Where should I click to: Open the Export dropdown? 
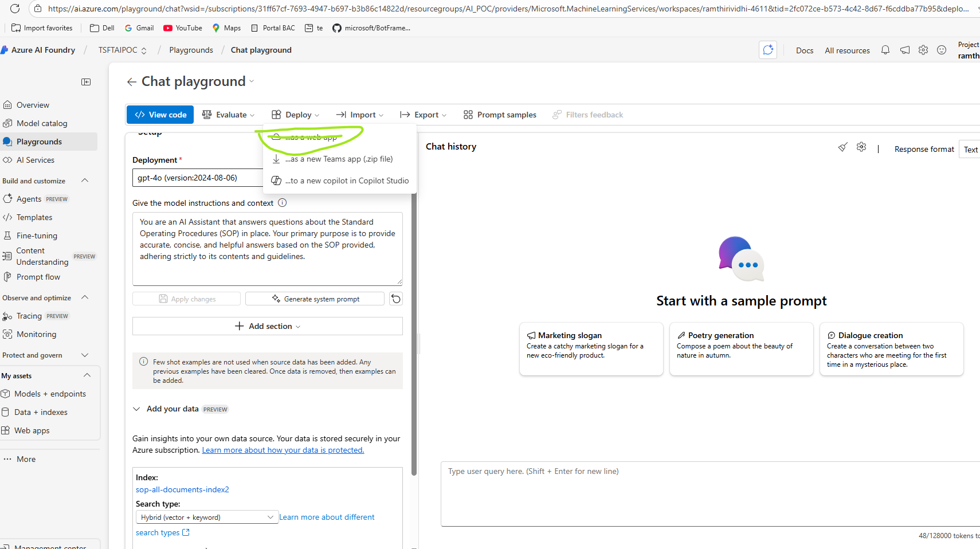coord(423,115)
